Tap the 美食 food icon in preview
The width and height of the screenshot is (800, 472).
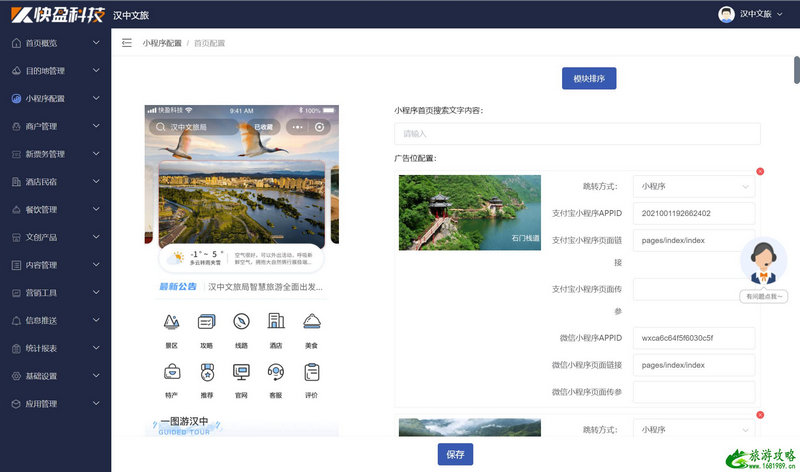[311, 322]
